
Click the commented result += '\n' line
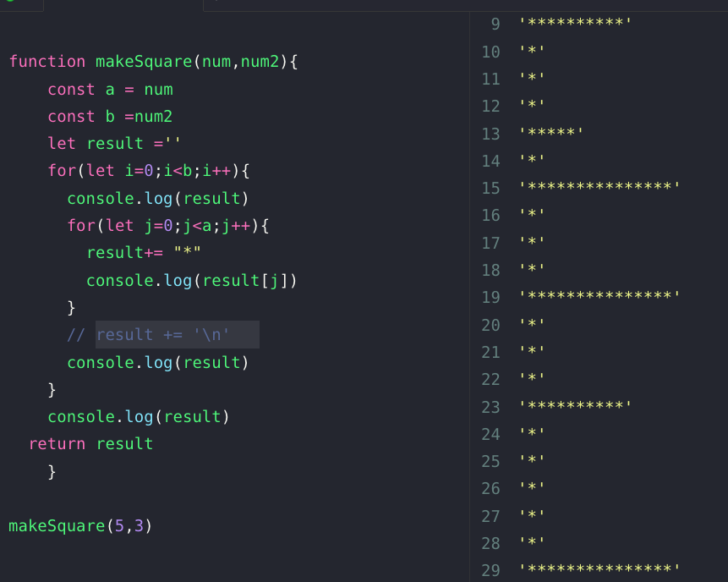[x=148, y=335]
